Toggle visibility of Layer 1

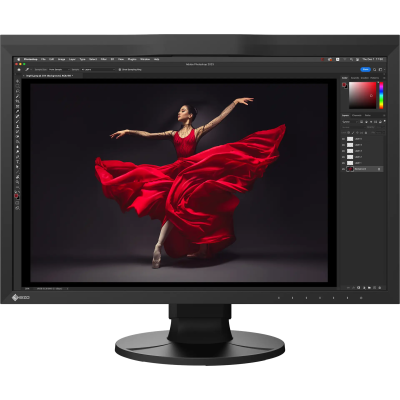pyautogui.click(x=343, y=163)
